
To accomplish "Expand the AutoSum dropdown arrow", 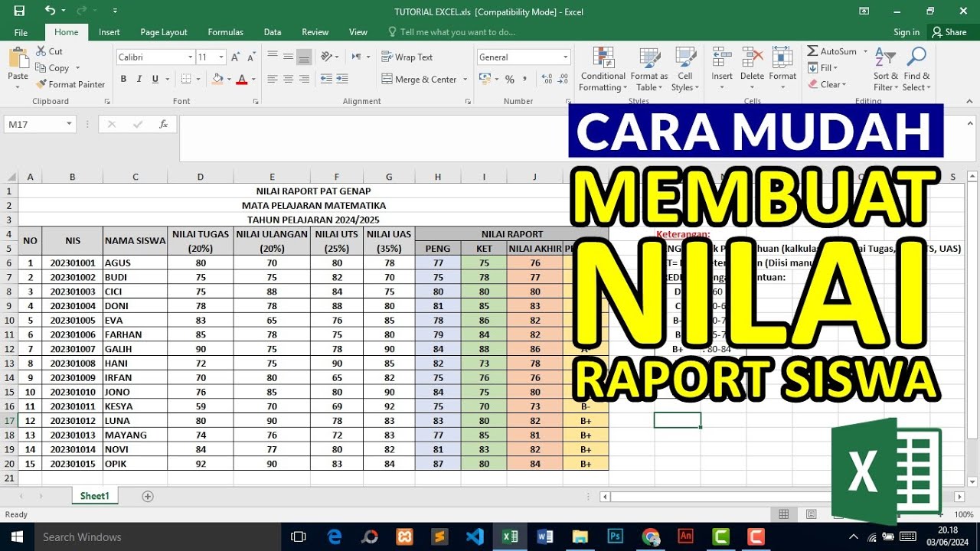I will coord(865,51).
